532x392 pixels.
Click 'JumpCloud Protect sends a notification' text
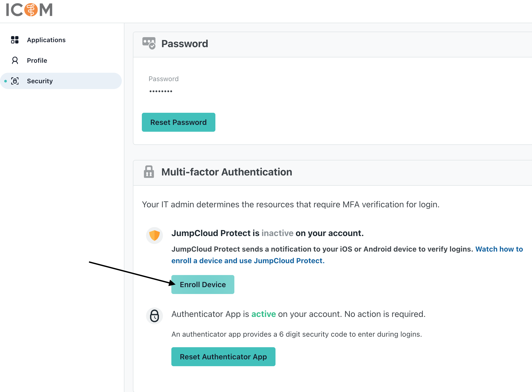(x=322, y=249)
